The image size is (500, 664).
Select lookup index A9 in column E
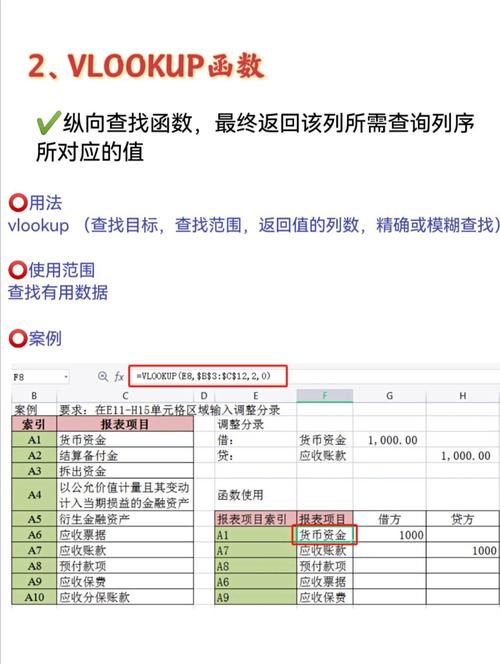(x=256, y=597)
